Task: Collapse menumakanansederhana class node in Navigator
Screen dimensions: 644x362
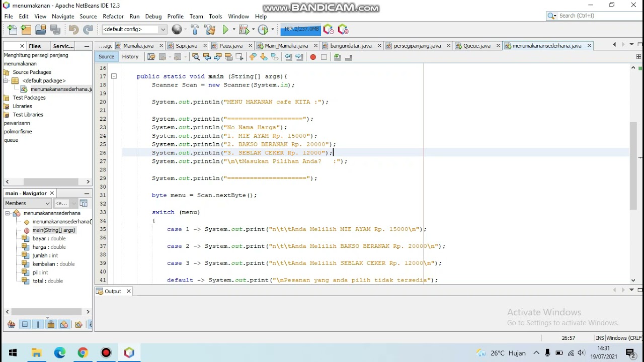Action: [8, 213]
